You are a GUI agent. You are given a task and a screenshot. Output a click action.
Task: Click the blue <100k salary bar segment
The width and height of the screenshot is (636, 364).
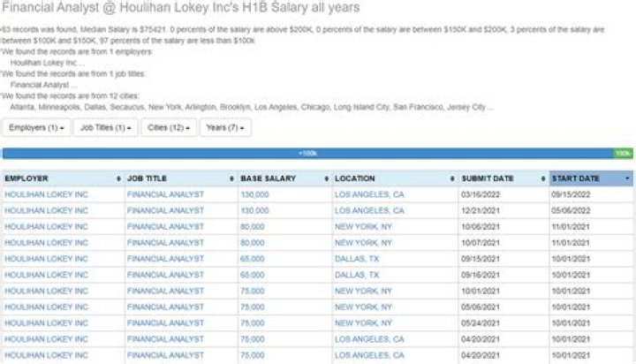pos(307,154)
